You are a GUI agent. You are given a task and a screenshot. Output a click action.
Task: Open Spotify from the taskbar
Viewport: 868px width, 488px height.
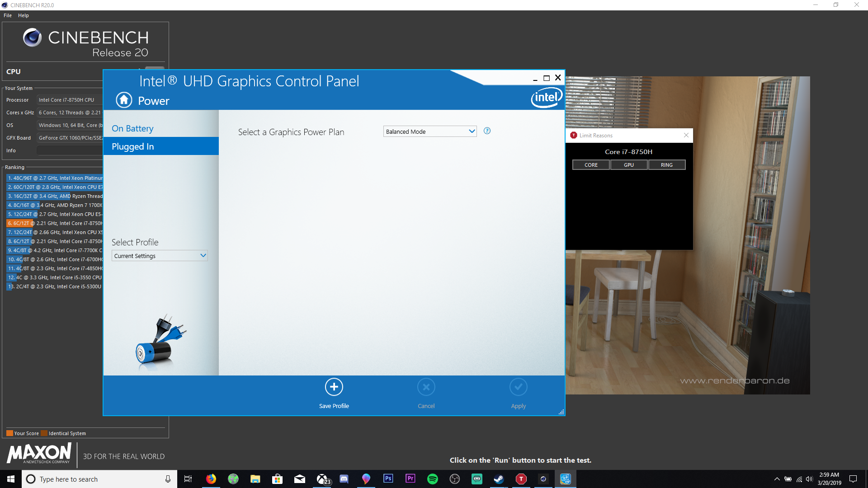[x=433, y=479]
